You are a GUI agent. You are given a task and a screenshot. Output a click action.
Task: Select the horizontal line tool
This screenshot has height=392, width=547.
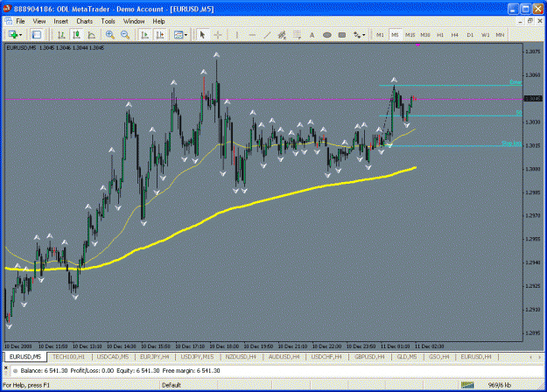pos(252,35)
